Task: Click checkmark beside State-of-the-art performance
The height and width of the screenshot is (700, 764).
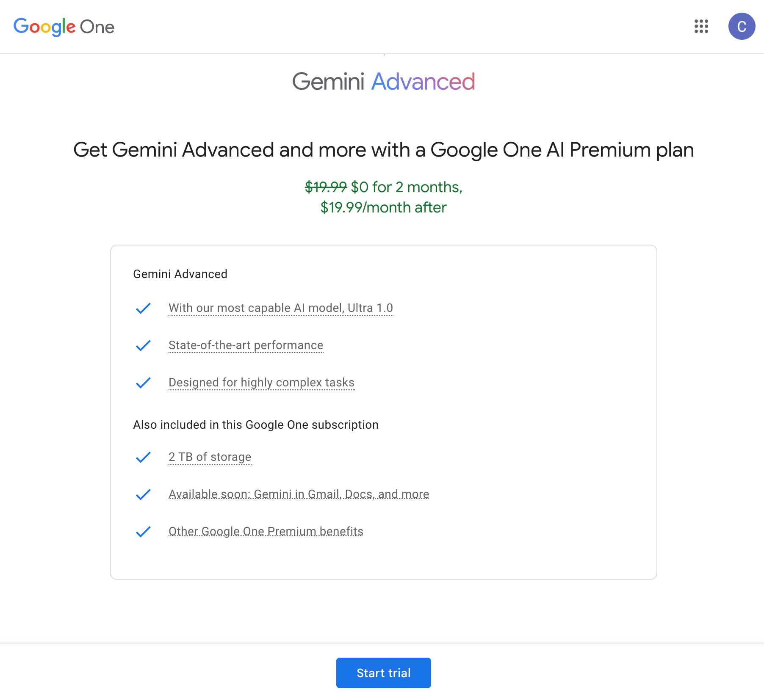Action: click(143, 345)
